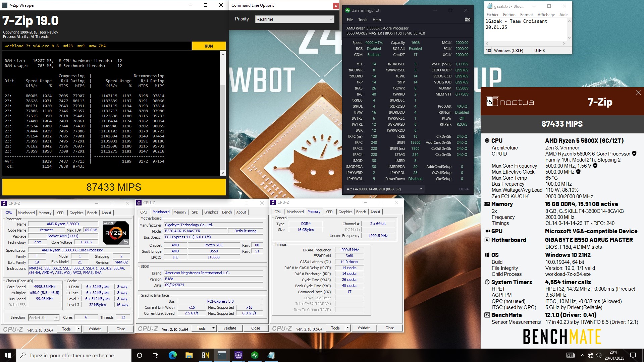Switch to SPD tab in first CPU-Z window
Screen dimensions: 644x362
point(60,213)
